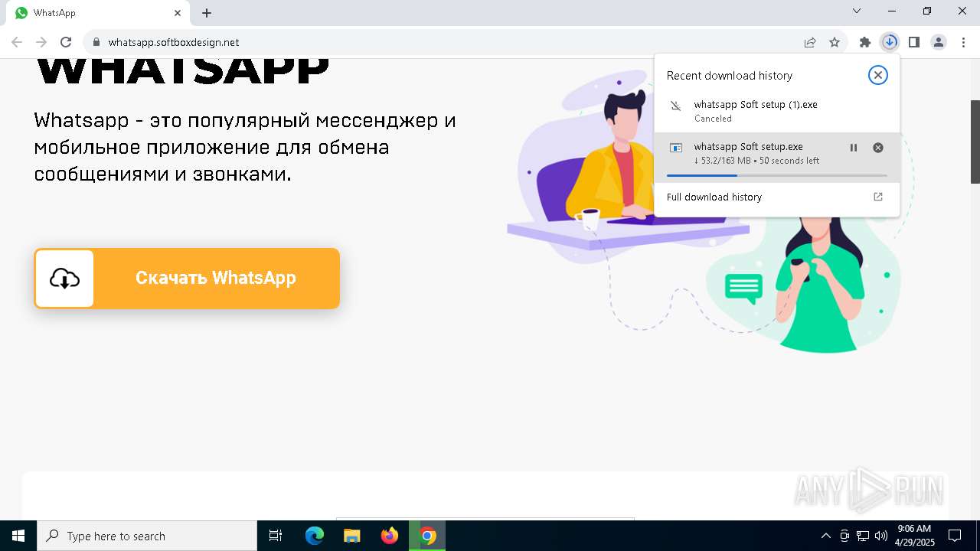Click the share page icon in address bar

click(810, 42)
